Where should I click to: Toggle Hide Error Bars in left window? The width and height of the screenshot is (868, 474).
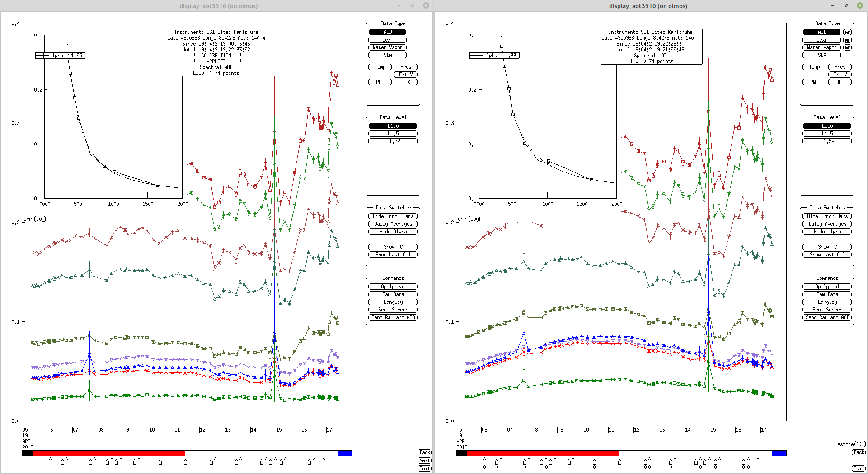tap(393, 216)
